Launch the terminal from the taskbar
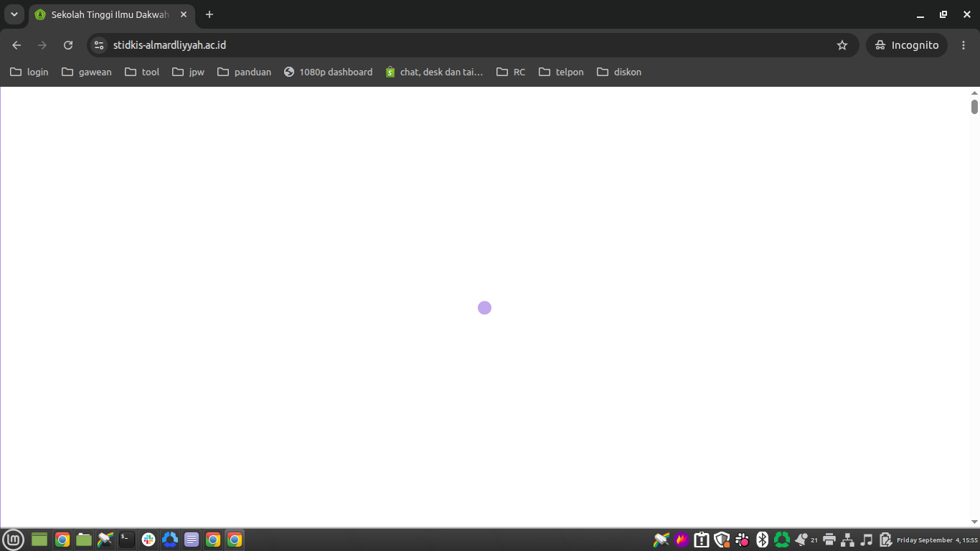The width and height of the screenshot is (980, 551). [127, 540]
